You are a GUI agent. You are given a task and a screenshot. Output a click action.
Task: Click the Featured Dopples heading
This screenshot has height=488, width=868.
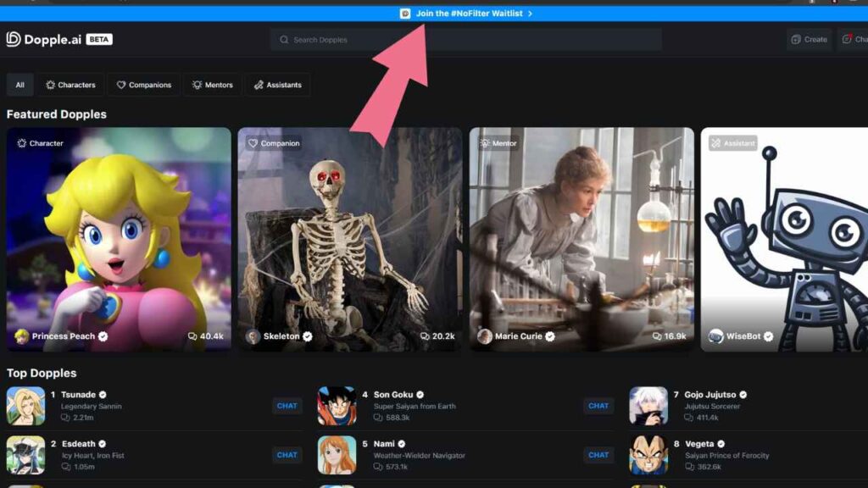(x=57, y=114)
